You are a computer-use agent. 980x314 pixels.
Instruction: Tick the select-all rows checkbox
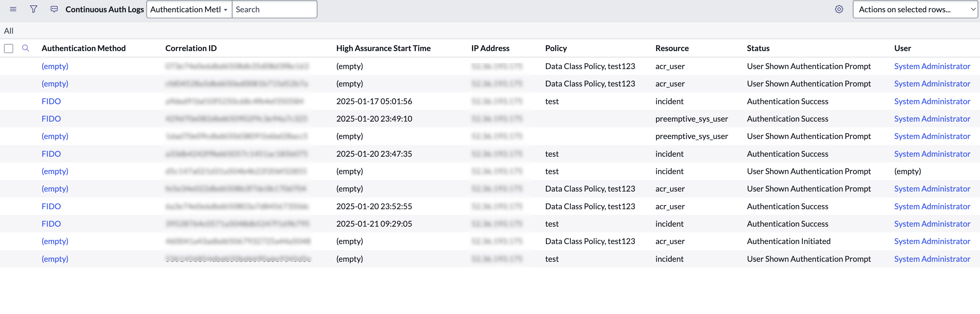(8, 48)
